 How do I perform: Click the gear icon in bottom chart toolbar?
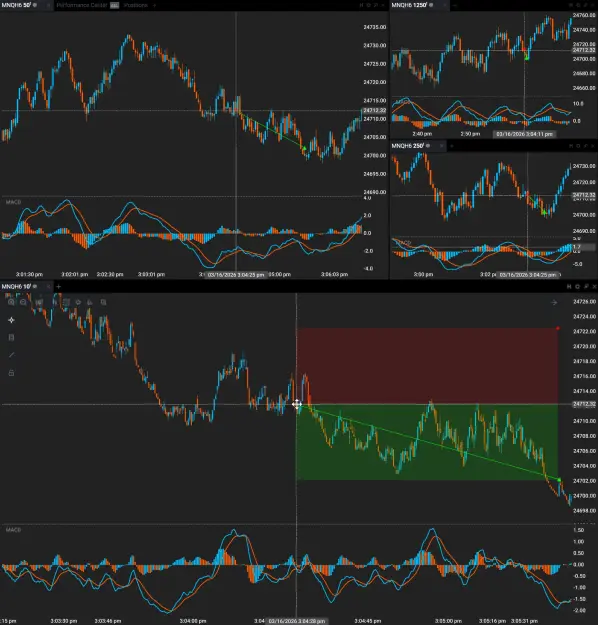point(78,302)
